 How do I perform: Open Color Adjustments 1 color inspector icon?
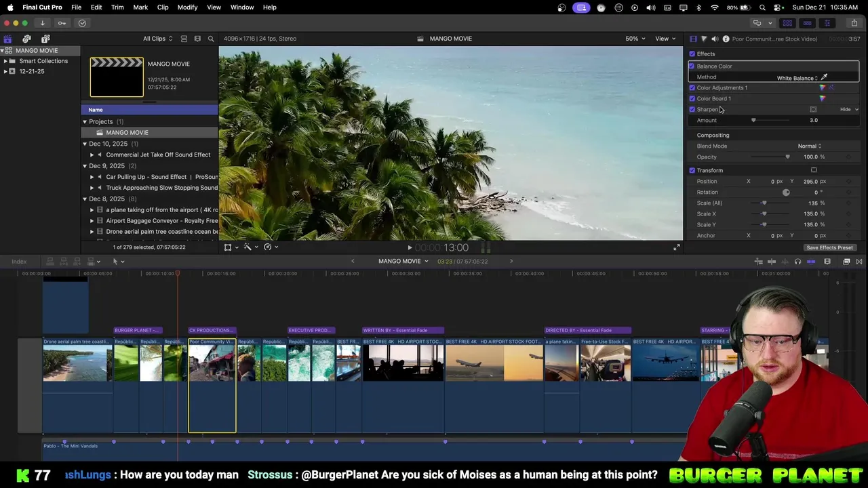coord(823,87)
